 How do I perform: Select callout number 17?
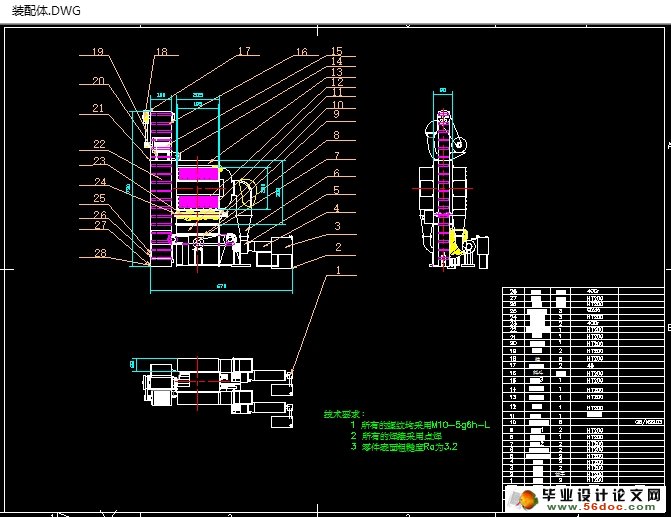[x=244, y=51]
